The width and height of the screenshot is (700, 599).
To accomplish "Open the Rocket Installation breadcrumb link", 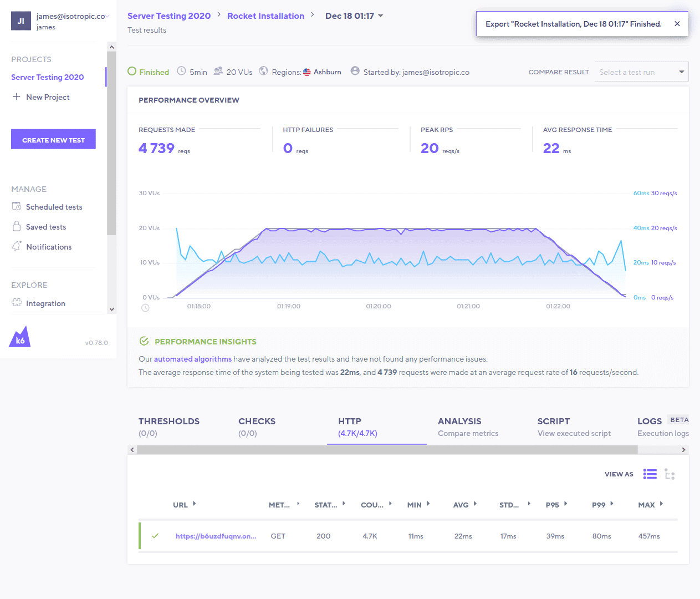I will coord(266,16).
